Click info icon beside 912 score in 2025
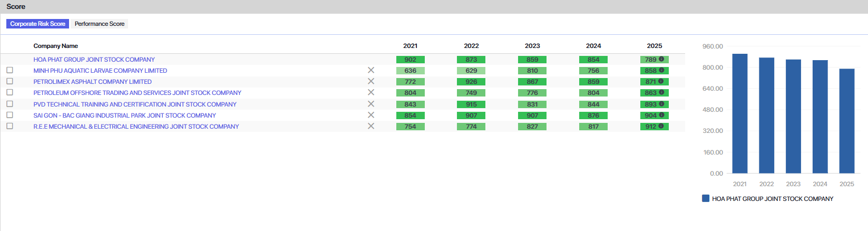868x231 pixels. [x=661, y=126]
